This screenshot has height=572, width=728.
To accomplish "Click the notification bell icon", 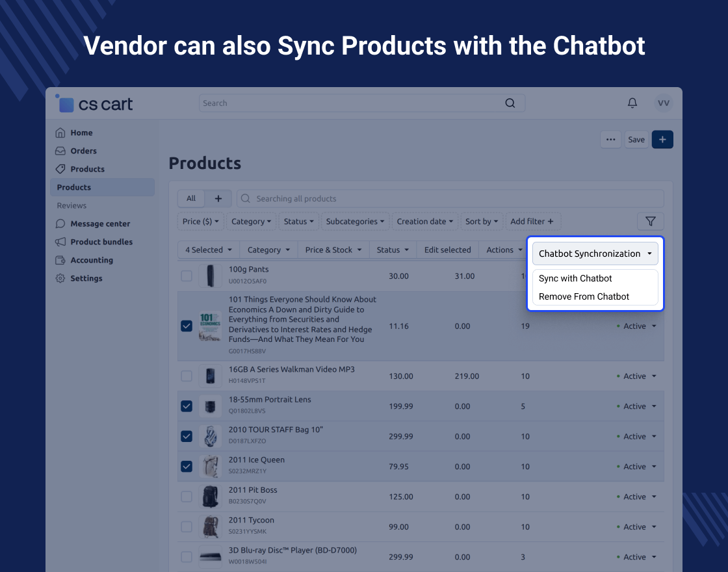I will tap(632, 103).
